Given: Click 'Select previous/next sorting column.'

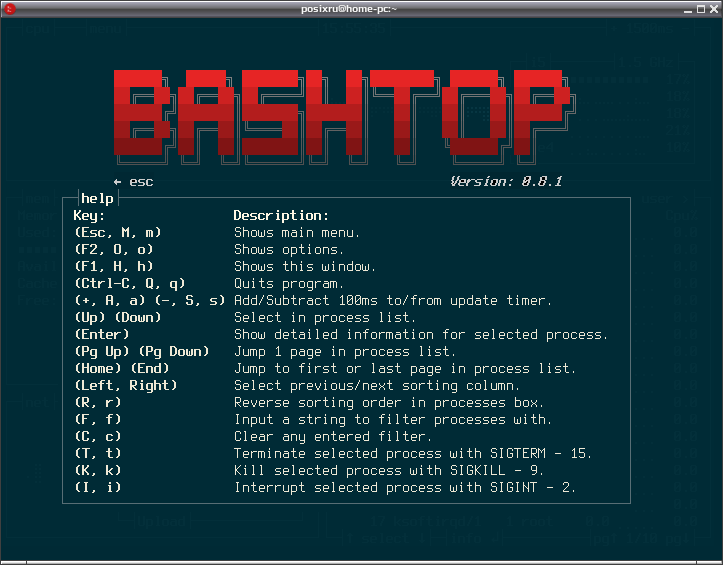Looking at the screenshot, I should click(377, 386).
